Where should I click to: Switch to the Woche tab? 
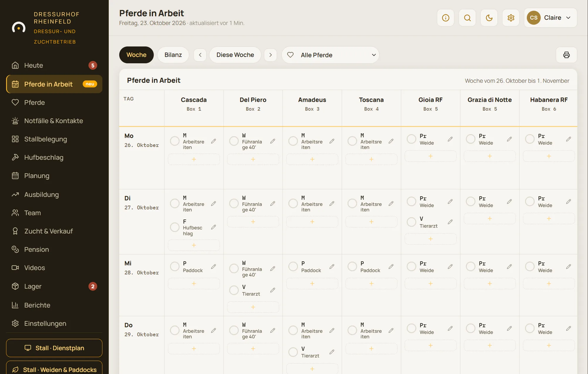pos(136,55)
